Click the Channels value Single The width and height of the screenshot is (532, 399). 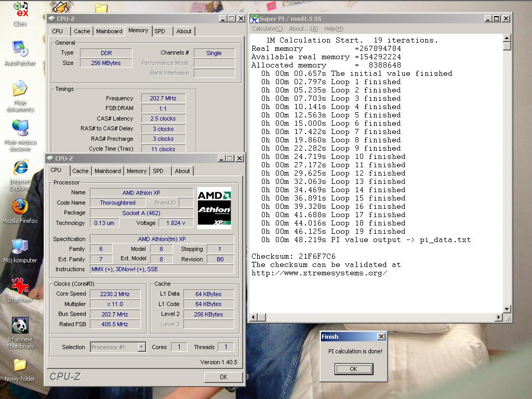(214, 53)
